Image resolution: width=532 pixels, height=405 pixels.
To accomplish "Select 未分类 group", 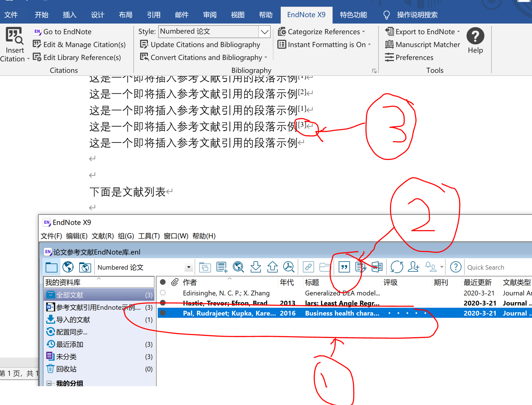I will click(99, 357).
